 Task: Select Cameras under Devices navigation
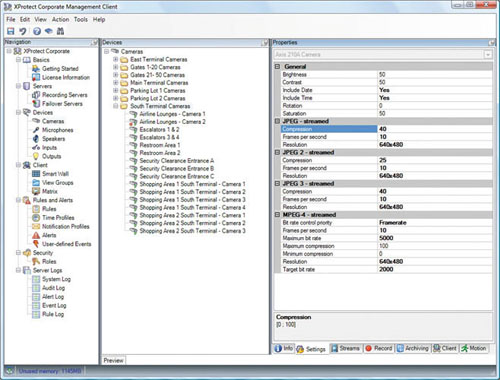pos(53,121)
